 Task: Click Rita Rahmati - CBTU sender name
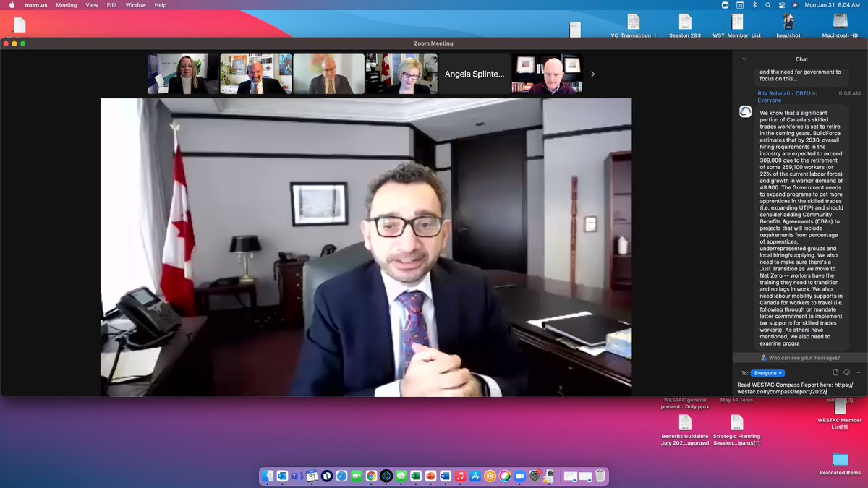[x=783, y=93]
